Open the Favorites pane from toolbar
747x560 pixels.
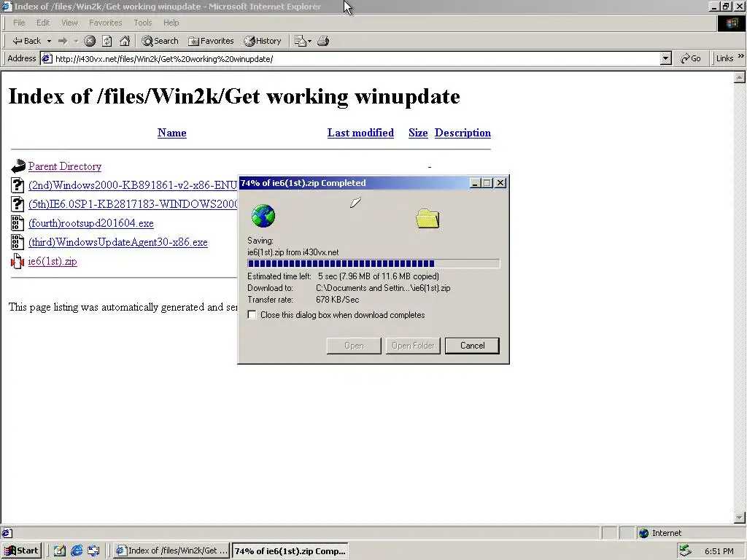coord(211,41)
